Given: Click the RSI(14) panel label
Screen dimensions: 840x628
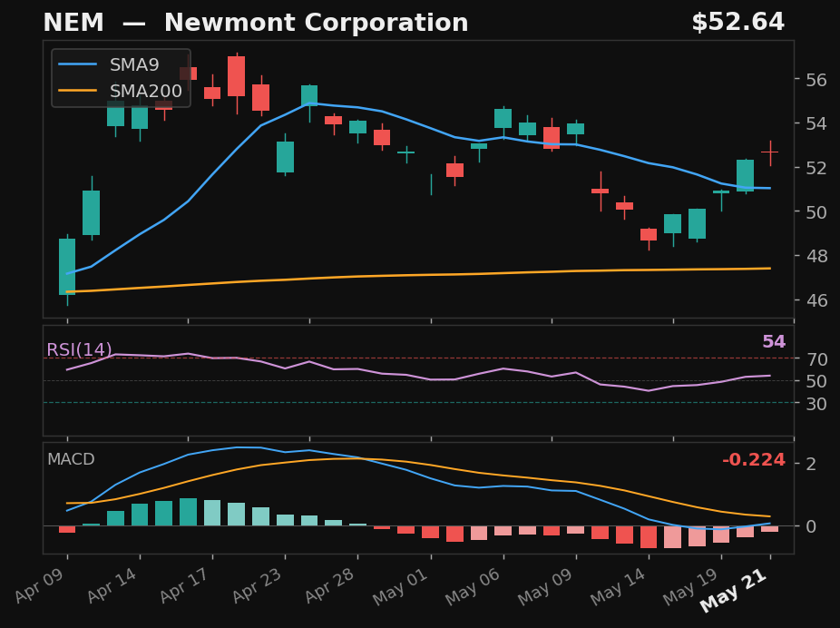Looking at the screenshot, I should click(79, 350).
